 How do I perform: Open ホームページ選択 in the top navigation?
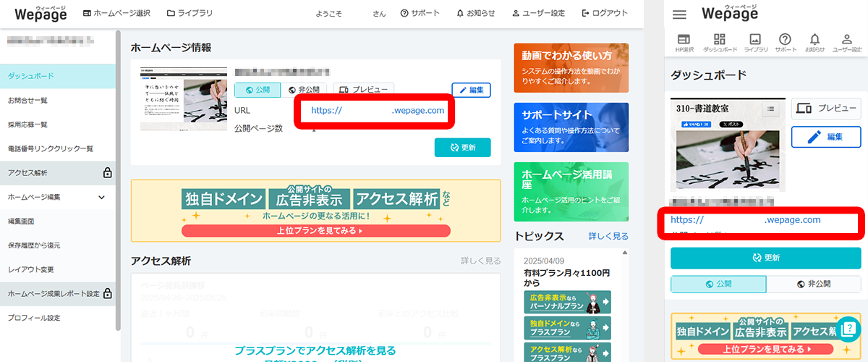116,14
